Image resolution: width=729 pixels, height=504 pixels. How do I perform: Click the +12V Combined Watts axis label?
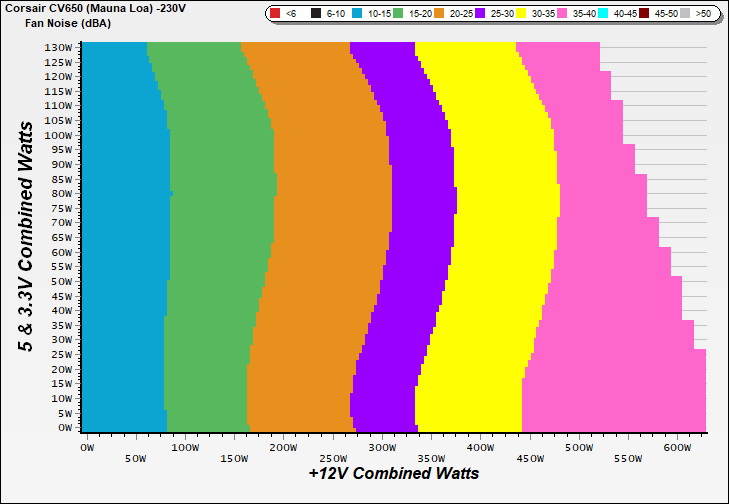pyautogui.click(x=393, y=473)
